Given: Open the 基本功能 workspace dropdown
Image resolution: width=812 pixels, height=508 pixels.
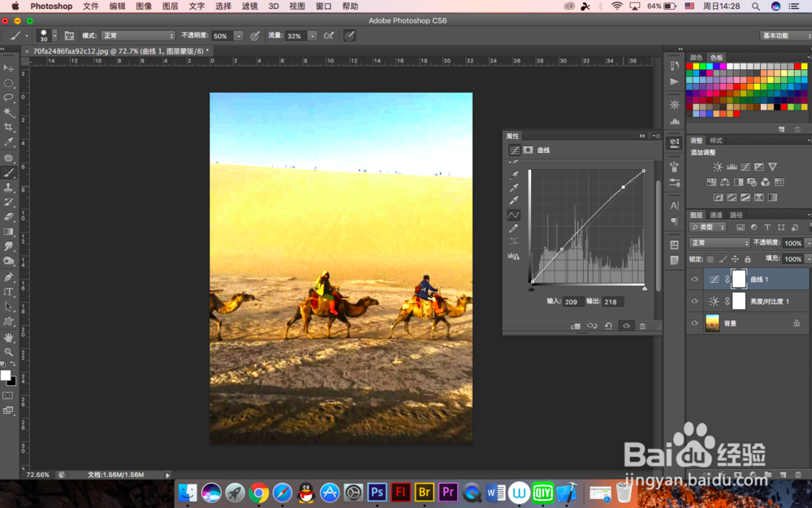Looking at the screenshot, I should (785, 35).
